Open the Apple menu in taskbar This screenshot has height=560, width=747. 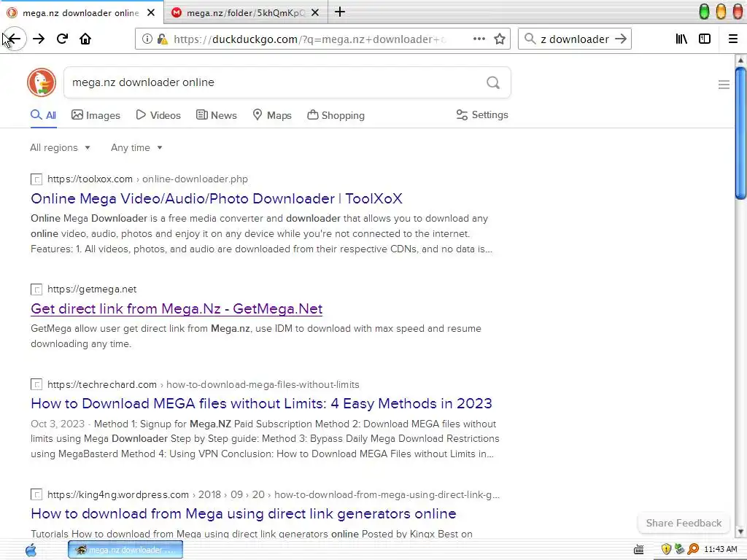tap(31, 550)
